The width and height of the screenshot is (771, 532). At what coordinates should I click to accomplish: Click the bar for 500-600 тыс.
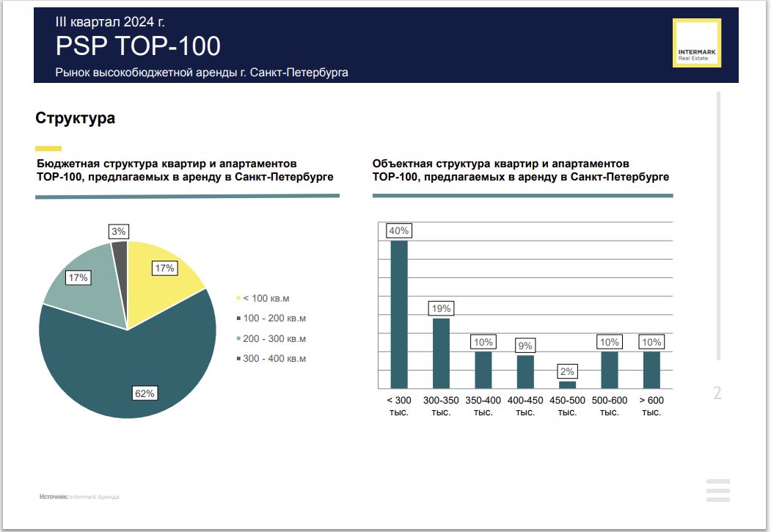pyautogui.click(x=610, y=371)
